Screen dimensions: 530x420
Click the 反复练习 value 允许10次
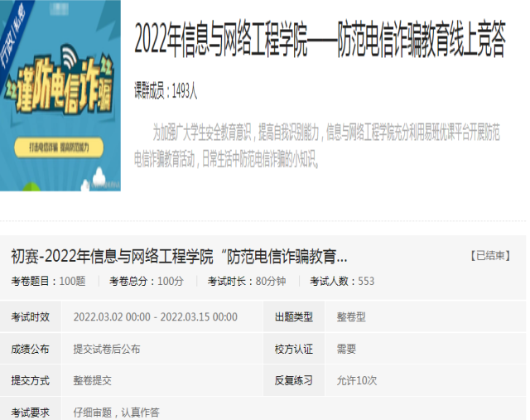357,381
